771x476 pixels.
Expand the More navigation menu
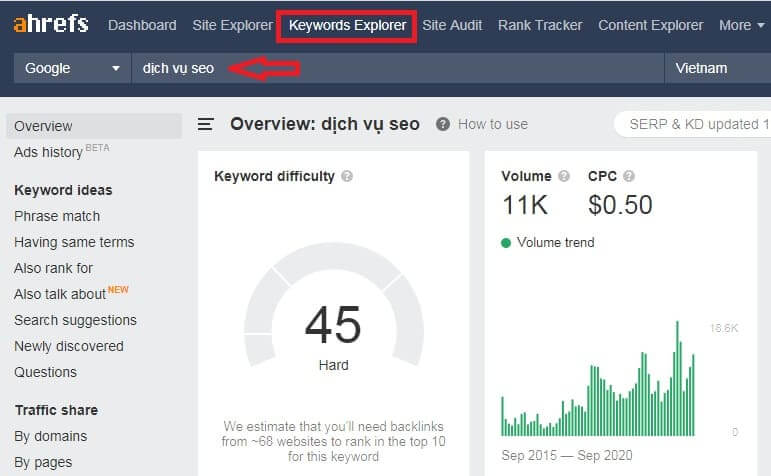[741, 25]
